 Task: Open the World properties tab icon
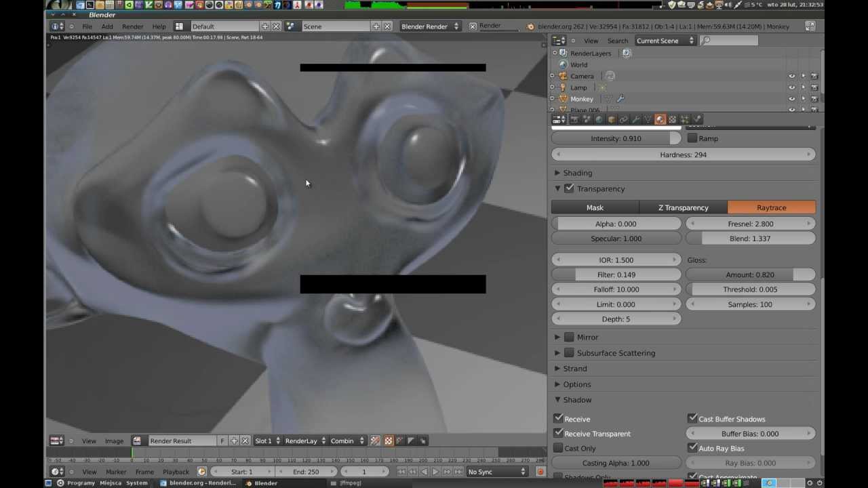click(x=599, y=119)
